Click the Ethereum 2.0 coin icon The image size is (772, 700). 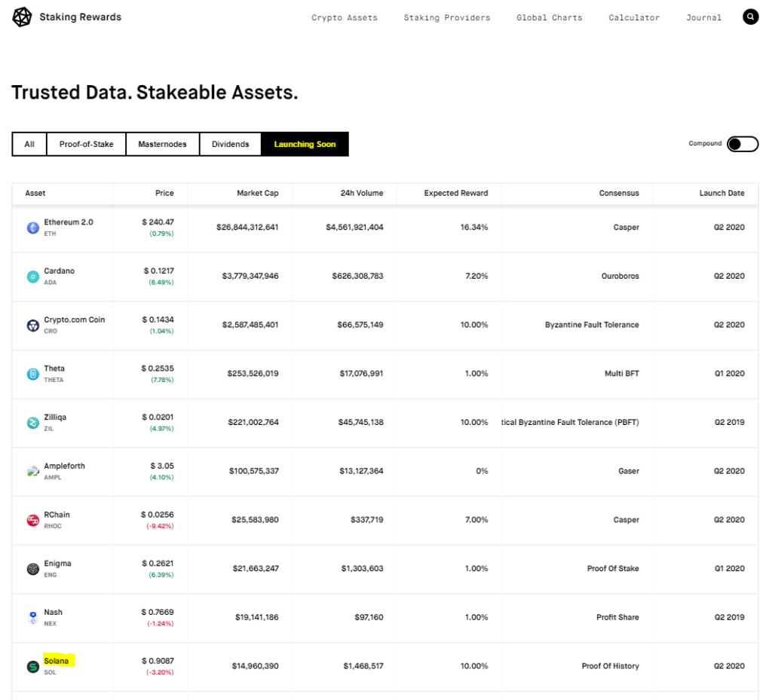pos(33,228)
